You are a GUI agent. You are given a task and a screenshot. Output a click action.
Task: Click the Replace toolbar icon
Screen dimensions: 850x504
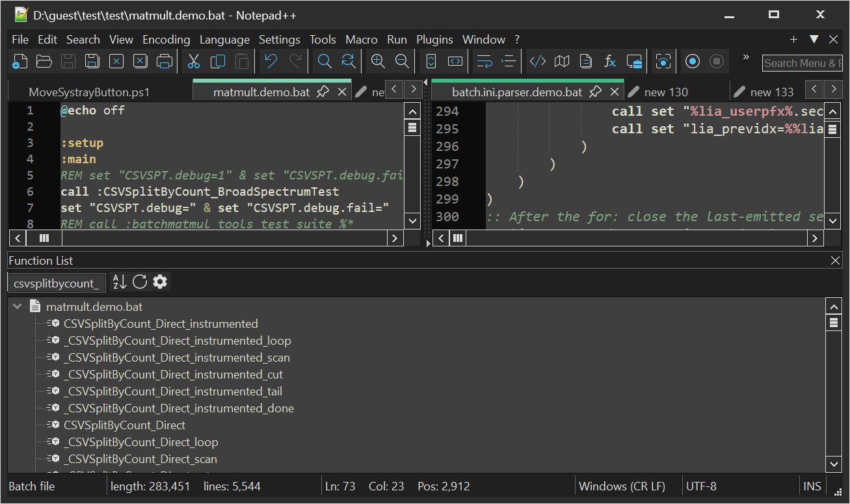click(x=349, y=62)
